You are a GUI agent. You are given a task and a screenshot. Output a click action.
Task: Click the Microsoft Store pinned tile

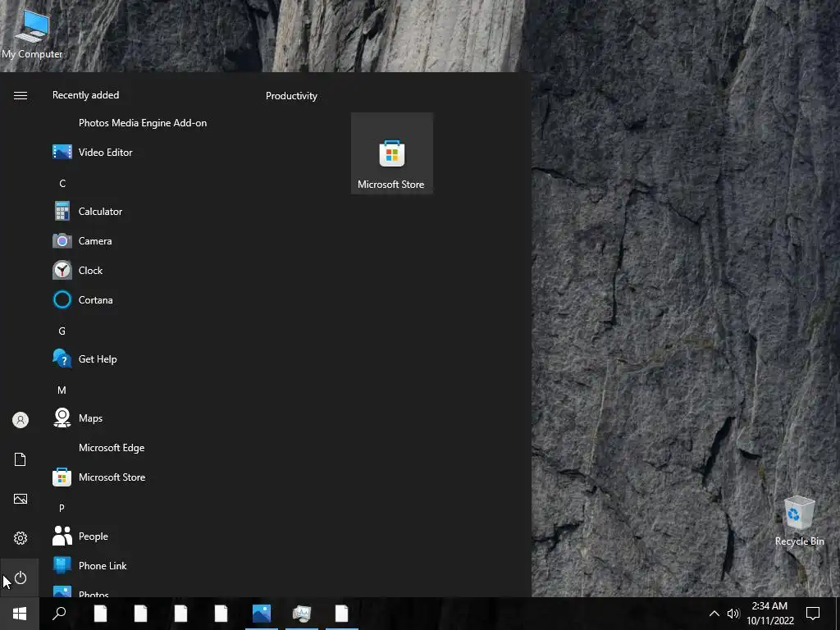click(x=391, y=153)
